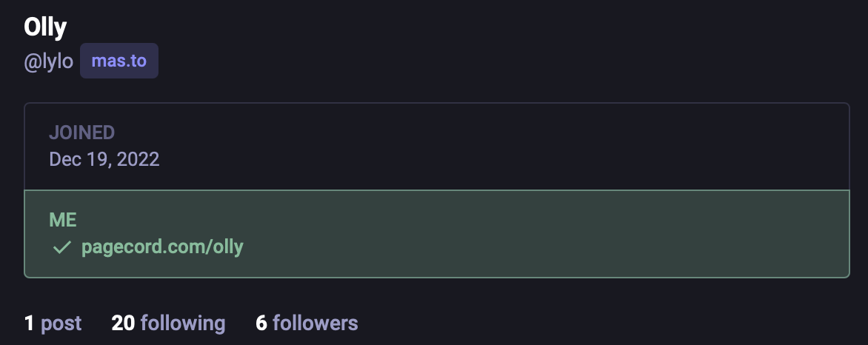This screenshot has width=868, height=345.
Task: Select the @lylo username handle
Action: click(x=49, y=61)
